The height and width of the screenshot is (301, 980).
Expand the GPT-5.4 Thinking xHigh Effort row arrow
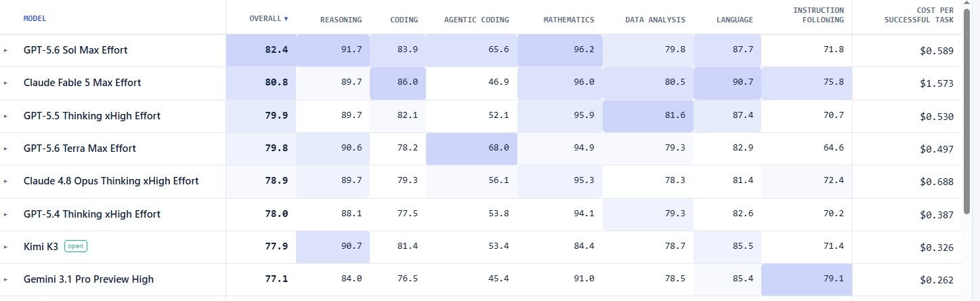pyautogui.click(x=6, y=214)
